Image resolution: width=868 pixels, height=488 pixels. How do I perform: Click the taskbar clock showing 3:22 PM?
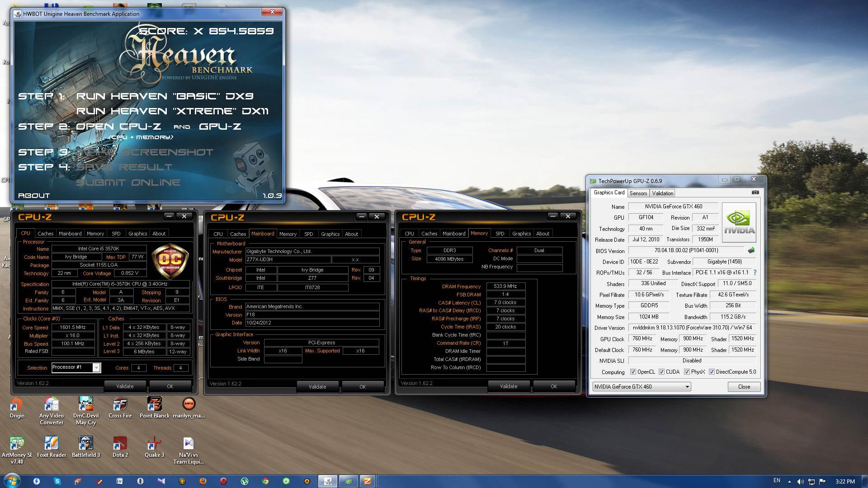(845, 482)
